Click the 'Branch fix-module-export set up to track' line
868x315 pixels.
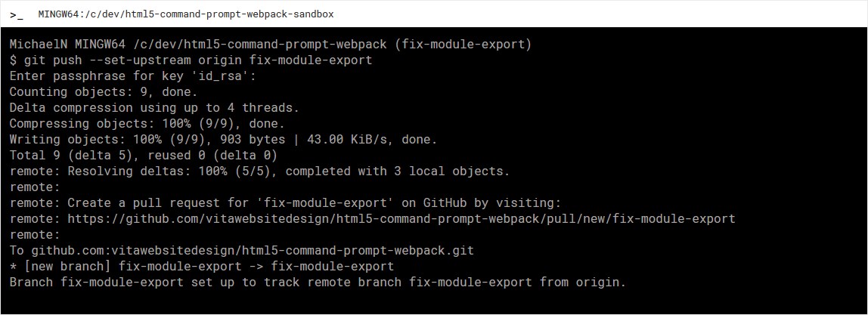pos(318,283)
